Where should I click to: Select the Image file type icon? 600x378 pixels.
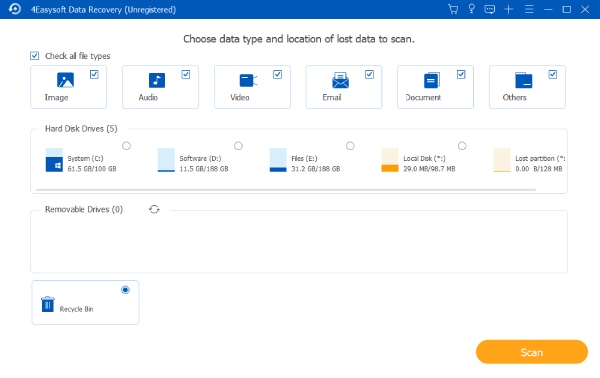pos(65,80)
